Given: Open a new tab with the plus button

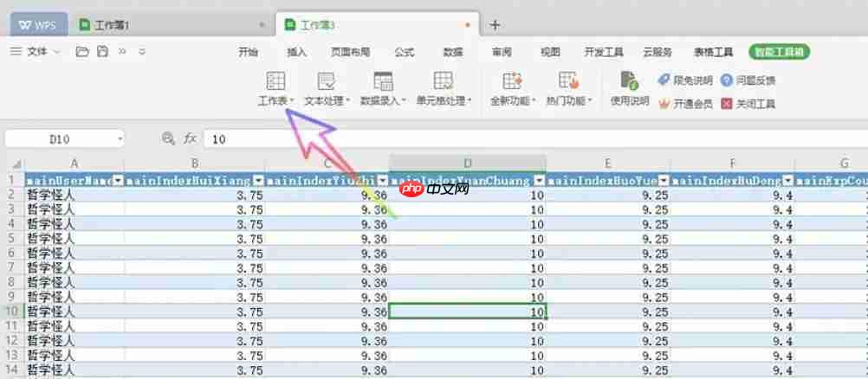Looking at the screenshot, I should click(496, 25).
